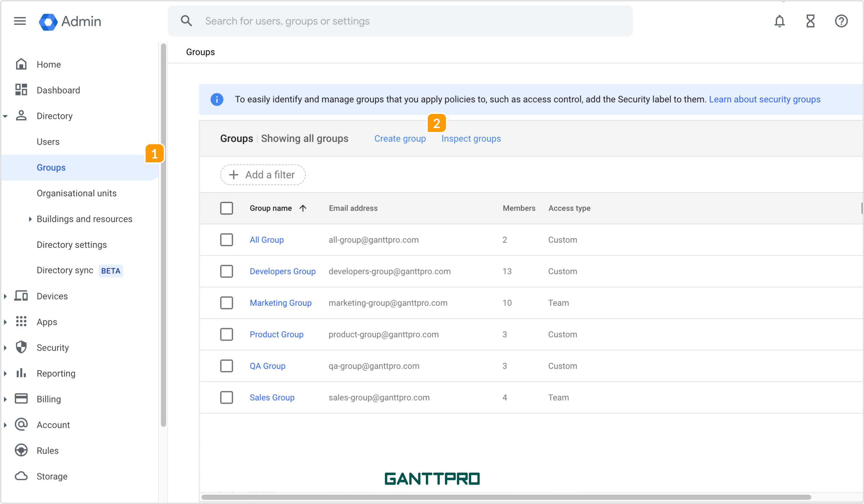This screenshot has height=504, width=864.
Task: Tick the Marketing Group checkbox
Action: tap(227, 303)
